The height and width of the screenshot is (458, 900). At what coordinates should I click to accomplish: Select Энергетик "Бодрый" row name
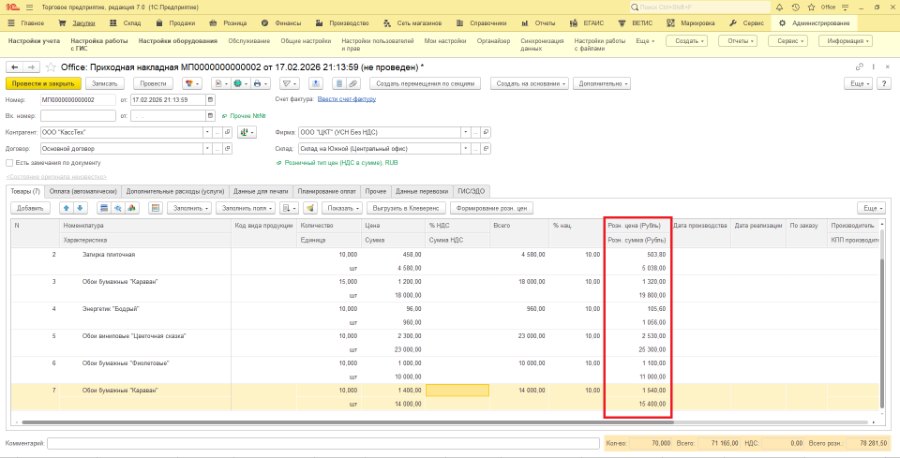pos(111,309)
